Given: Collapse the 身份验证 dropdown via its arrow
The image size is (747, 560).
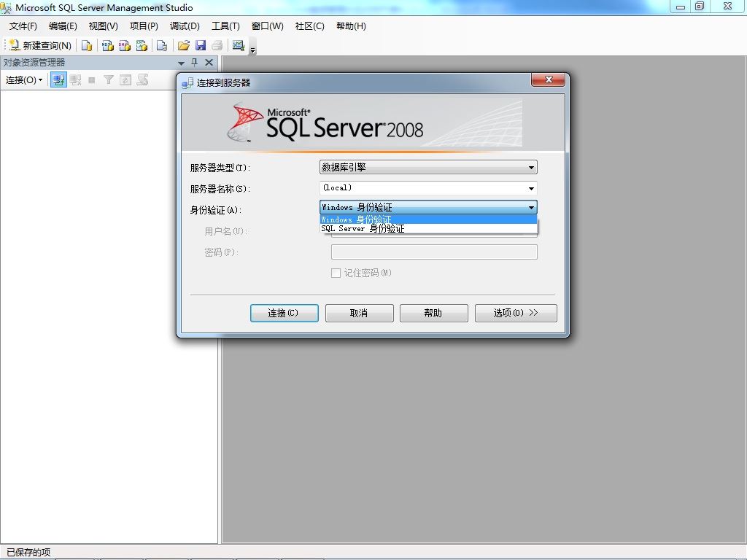Looking at the screenshot, I should [531, 207].
